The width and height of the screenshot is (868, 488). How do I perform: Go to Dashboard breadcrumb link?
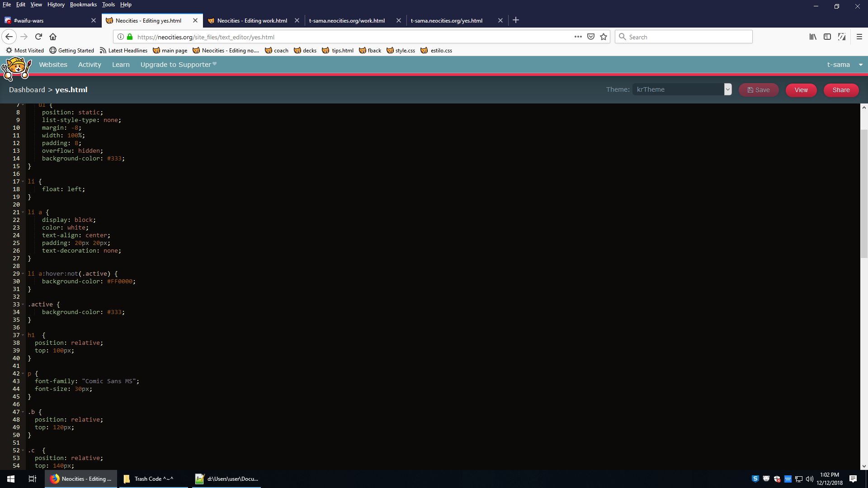27,90
